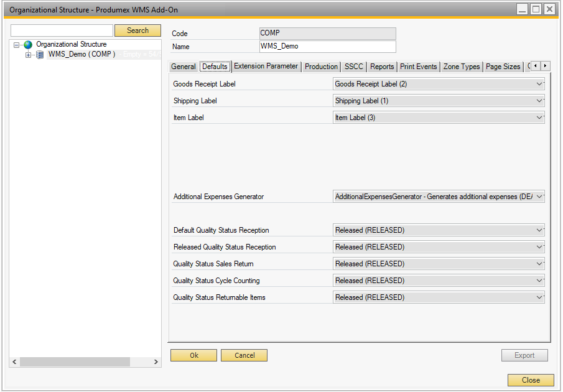Open the Shipping Label dropdown
Screen dimensions: 563x392
[539, 101]
